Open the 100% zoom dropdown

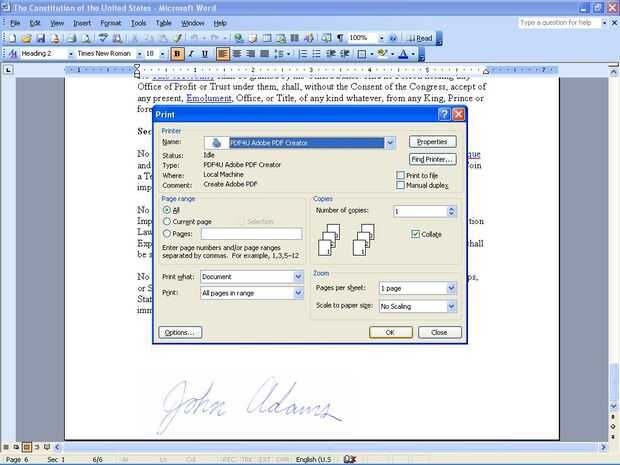(381, 38)
